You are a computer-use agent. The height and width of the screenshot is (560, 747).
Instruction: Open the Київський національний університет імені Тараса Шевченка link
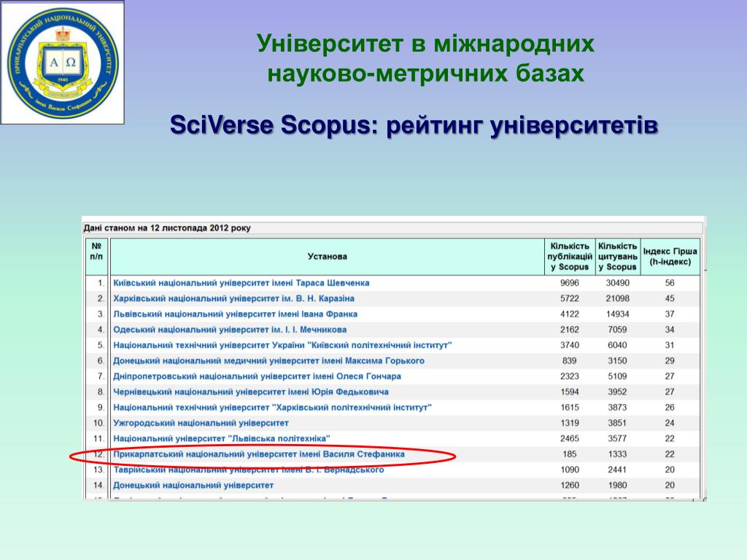tap(241, 283)
